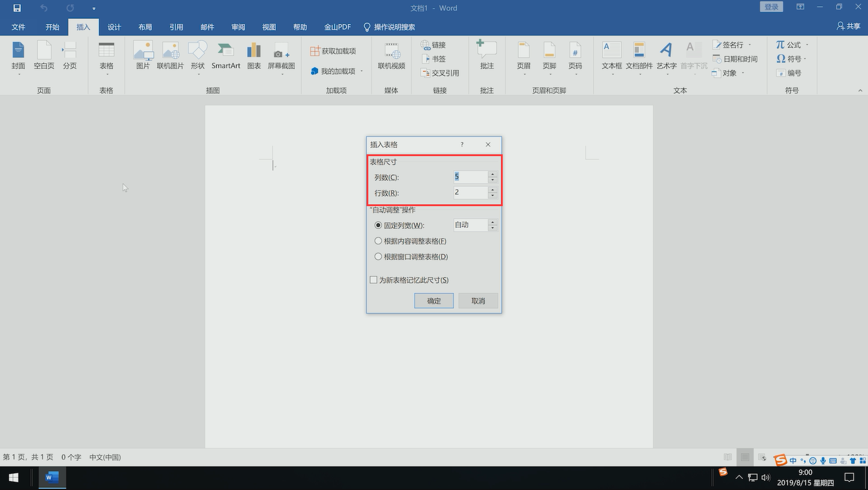The height and width of the screenshot is (490, 868).
Task: Increase the column count (列数) spinner
Action: point(492,174)
